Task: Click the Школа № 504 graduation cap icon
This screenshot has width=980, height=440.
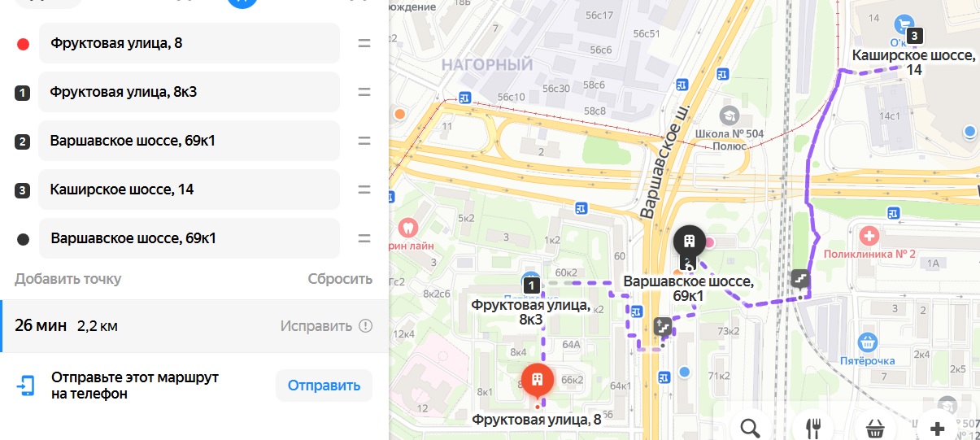Action: coord(729,115)
